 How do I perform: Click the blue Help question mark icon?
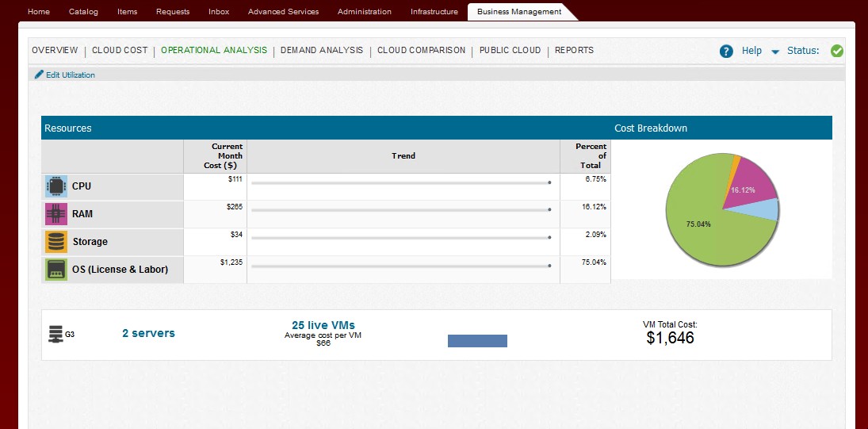(726, 51)
